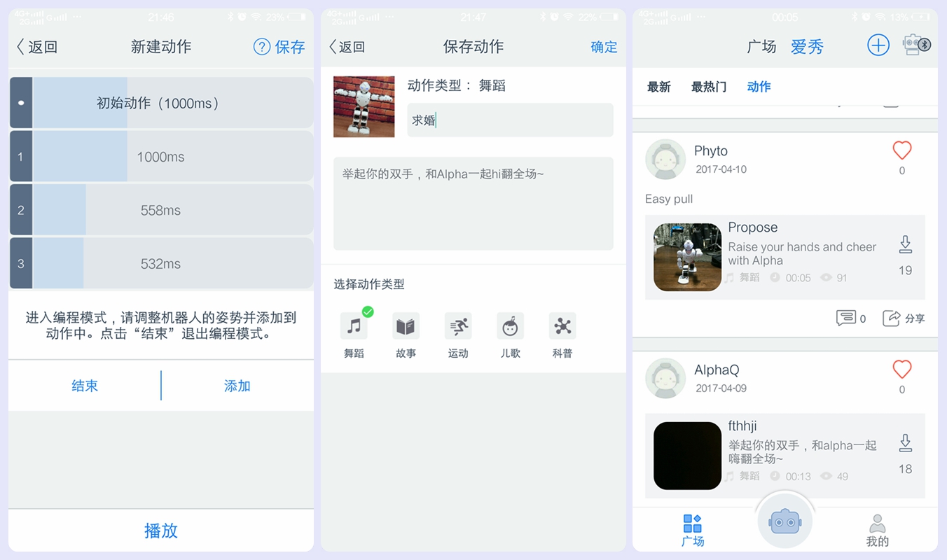Select the 舞蹈 (Dance) action type icon
Viewport: 947px width, 560px height.
point(354,326)
